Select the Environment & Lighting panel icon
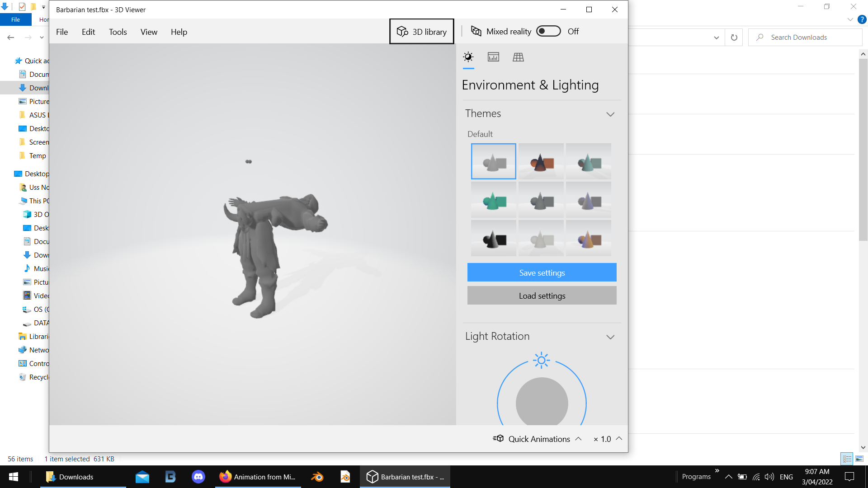The image size is (868, 488). click(468, 57)
